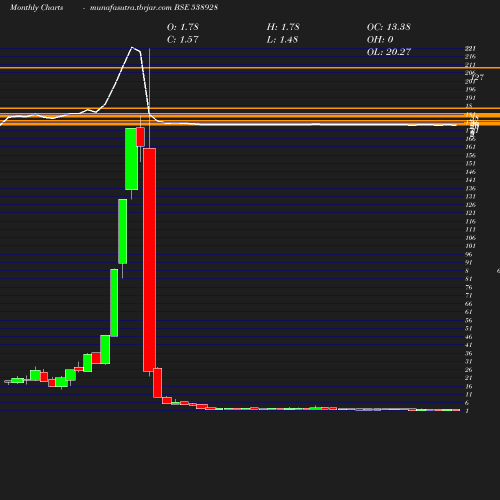Click the 146 price axis label
Image resolution: width=500 pixels, height=500 pixels.
[x=470, y=172]
